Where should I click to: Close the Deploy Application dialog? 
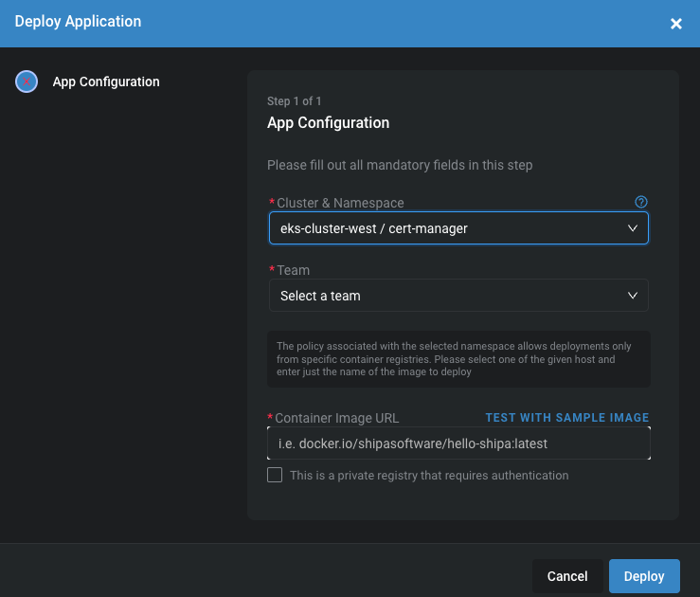(x=676, y=24)
